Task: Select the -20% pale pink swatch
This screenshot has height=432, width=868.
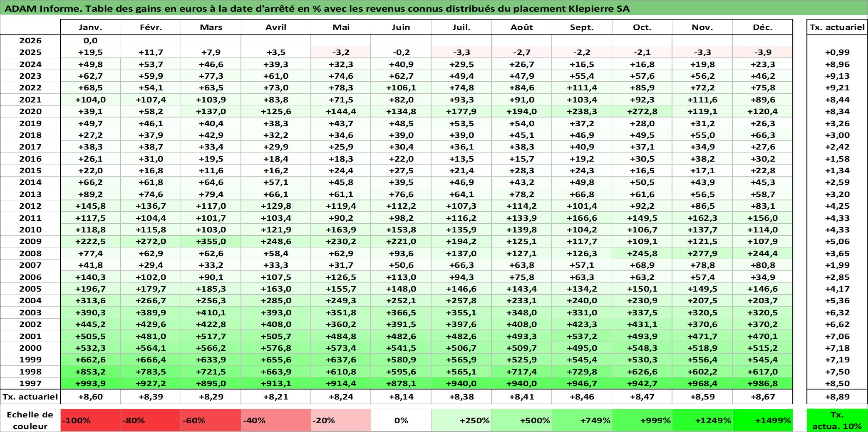Action: pyautogui.click(x=341, y=420)
